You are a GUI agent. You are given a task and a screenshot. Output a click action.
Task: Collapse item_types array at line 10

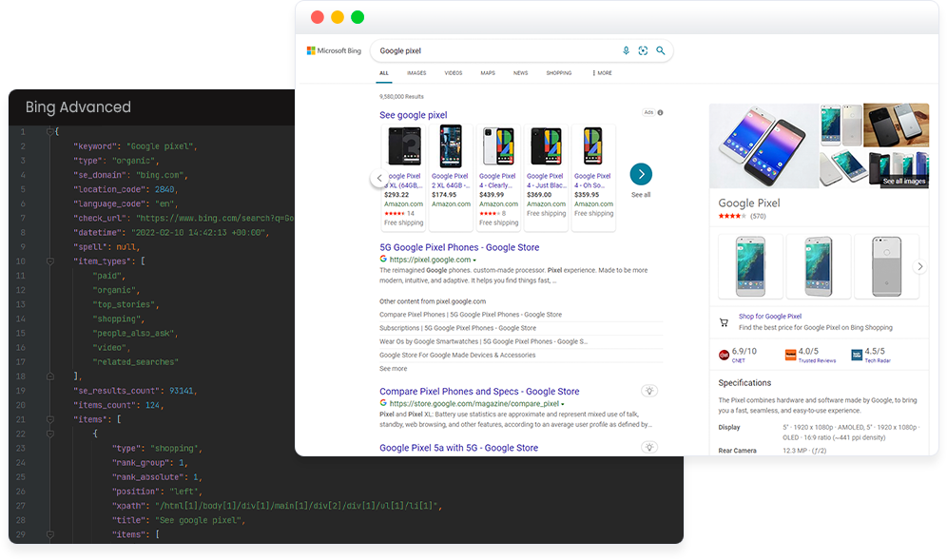pos(50,261)
